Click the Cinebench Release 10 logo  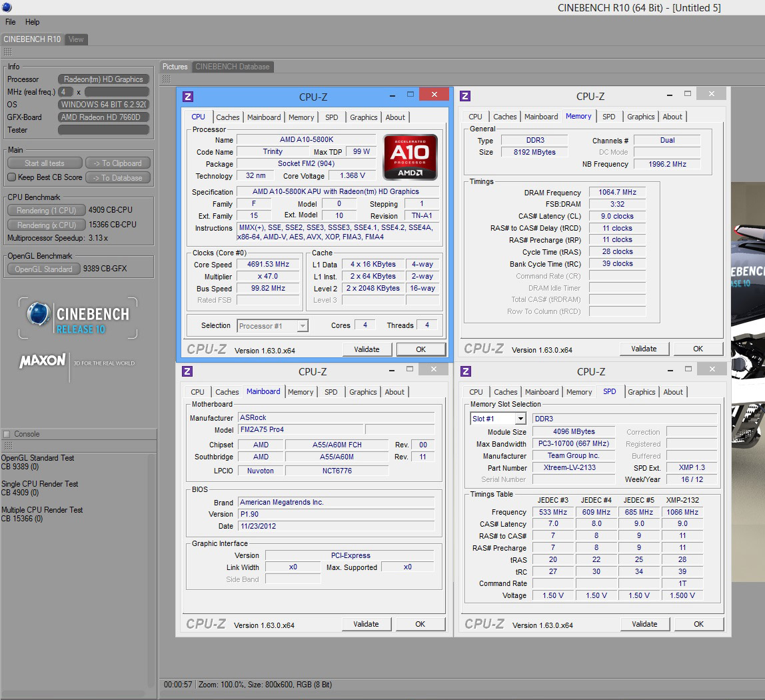point(78,318)
